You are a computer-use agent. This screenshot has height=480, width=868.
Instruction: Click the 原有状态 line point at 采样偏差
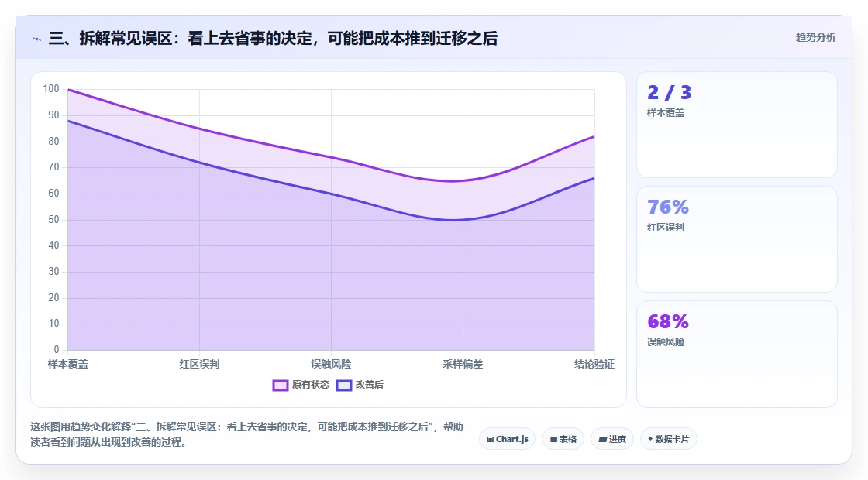click(x=463, y=181)
